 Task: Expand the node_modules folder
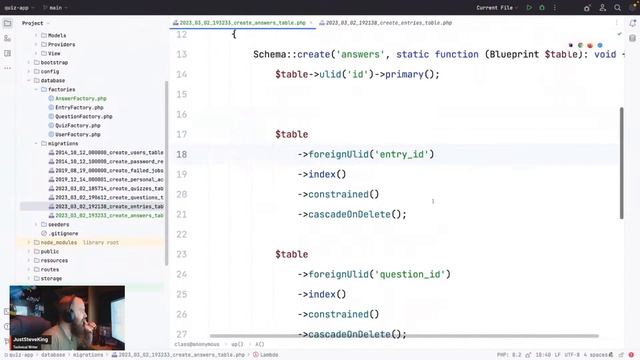point(29,242)
